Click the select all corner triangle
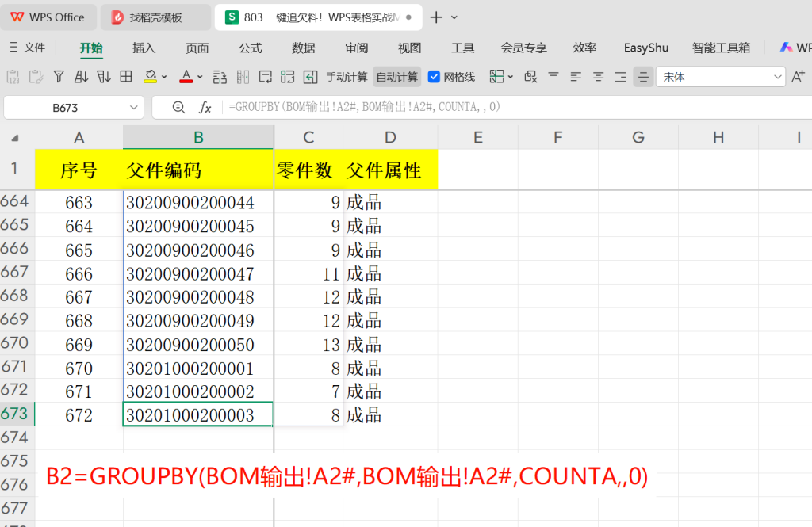812x527 pixels. [x=16, y=138]
